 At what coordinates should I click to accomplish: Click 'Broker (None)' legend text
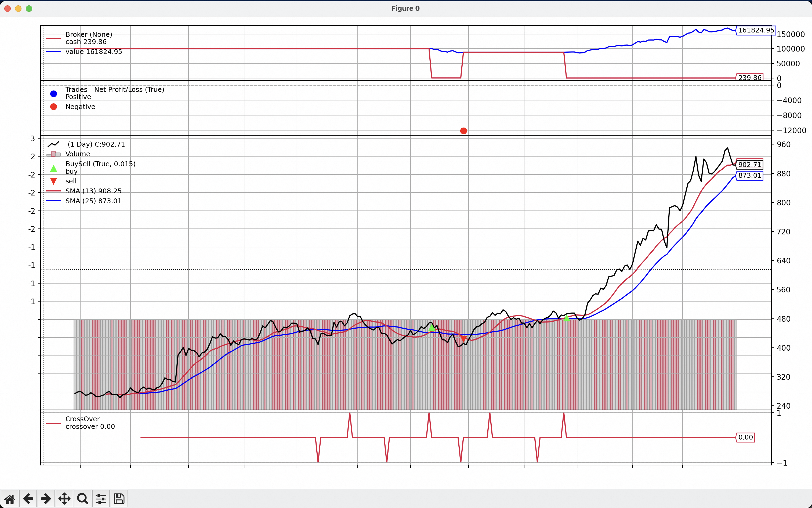tap(89, 34)
